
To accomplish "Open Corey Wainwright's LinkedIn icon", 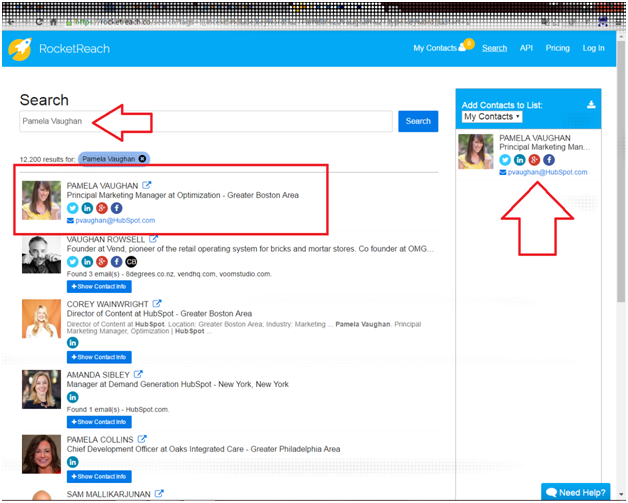I will click(72, 343).
